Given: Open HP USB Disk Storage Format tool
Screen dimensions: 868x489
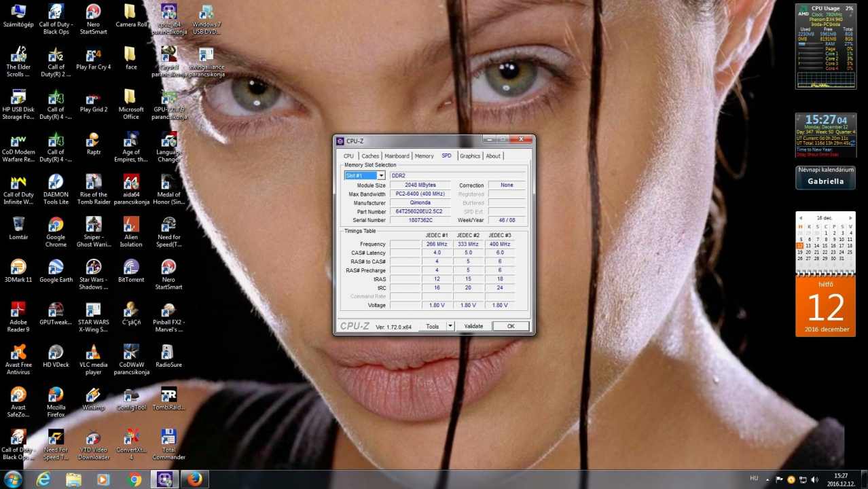Looking at the screenshot, I should (18, 105).
